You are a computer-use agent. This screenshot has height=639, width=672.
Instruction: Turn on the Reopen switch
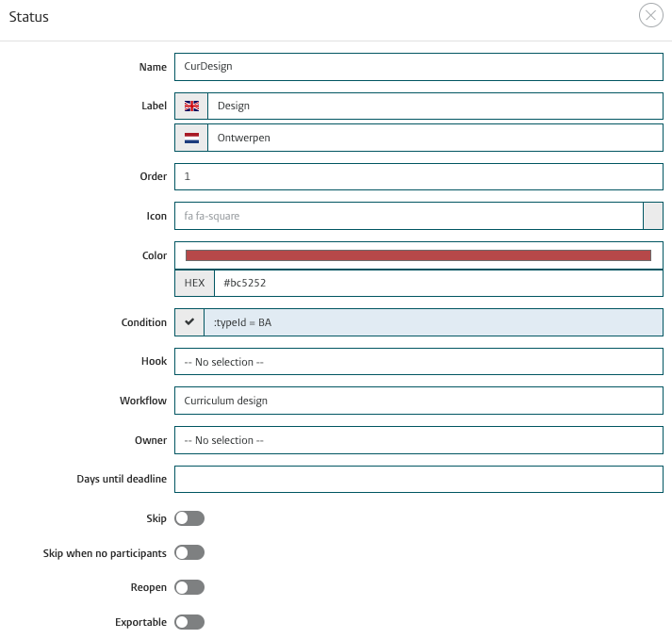(x=189, y=587)
